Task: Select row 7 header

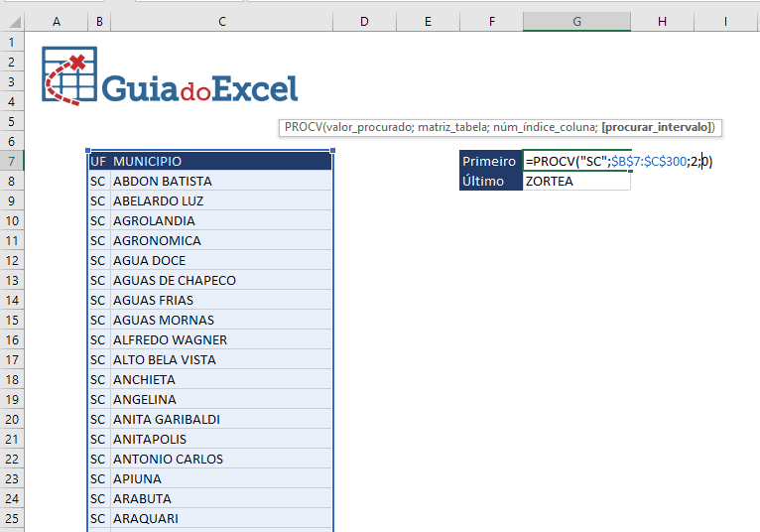Action: point(12,161)
